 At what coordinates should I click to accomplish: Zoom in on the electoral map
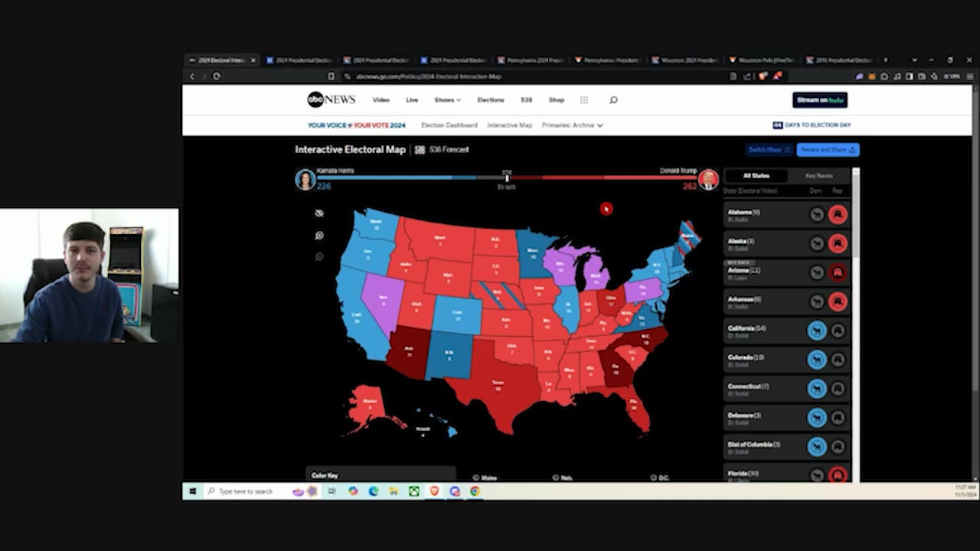pos(319,236)
